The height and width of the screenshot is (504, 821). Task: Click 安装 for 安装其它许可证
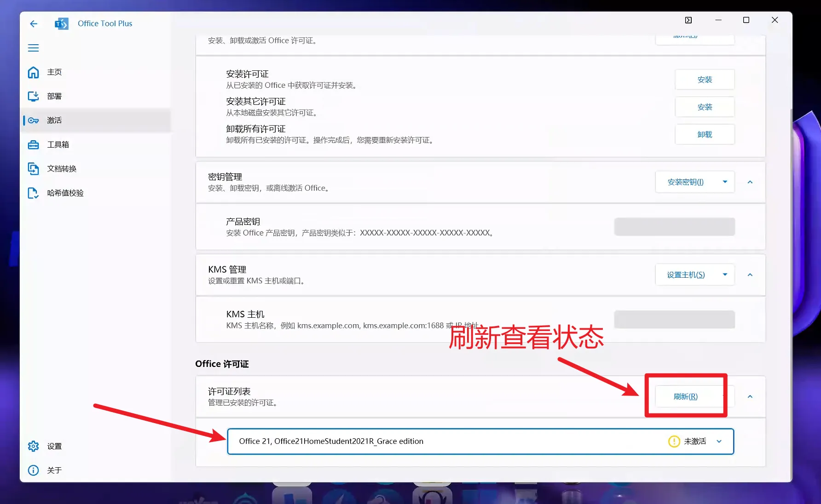click(705, 107)
